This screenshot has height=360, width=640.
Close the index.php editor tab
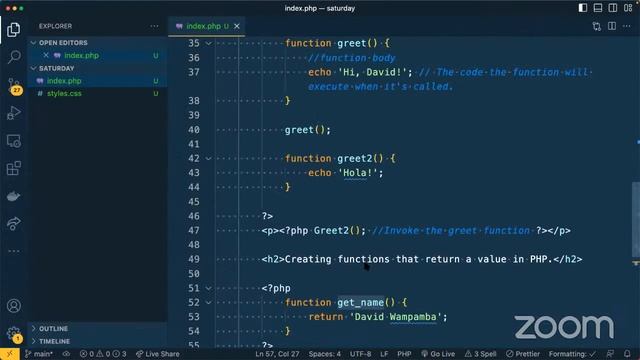237,26
